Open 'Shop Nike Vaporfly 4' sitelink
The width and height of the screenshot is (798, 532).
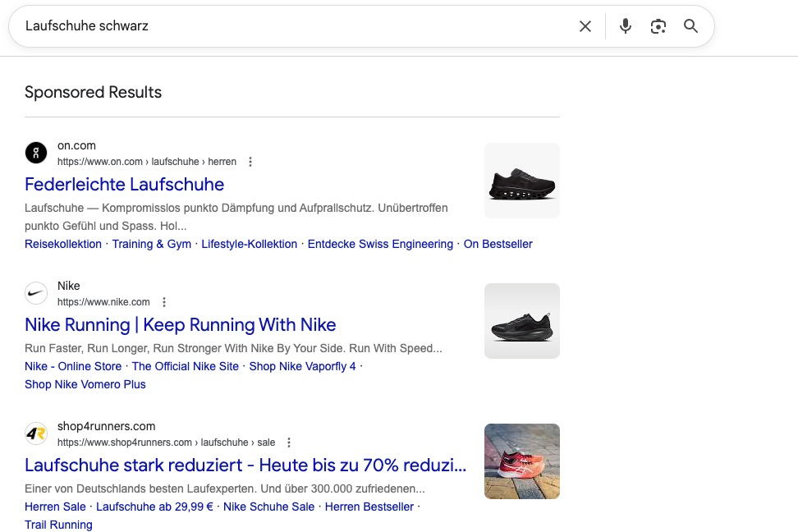302,366
